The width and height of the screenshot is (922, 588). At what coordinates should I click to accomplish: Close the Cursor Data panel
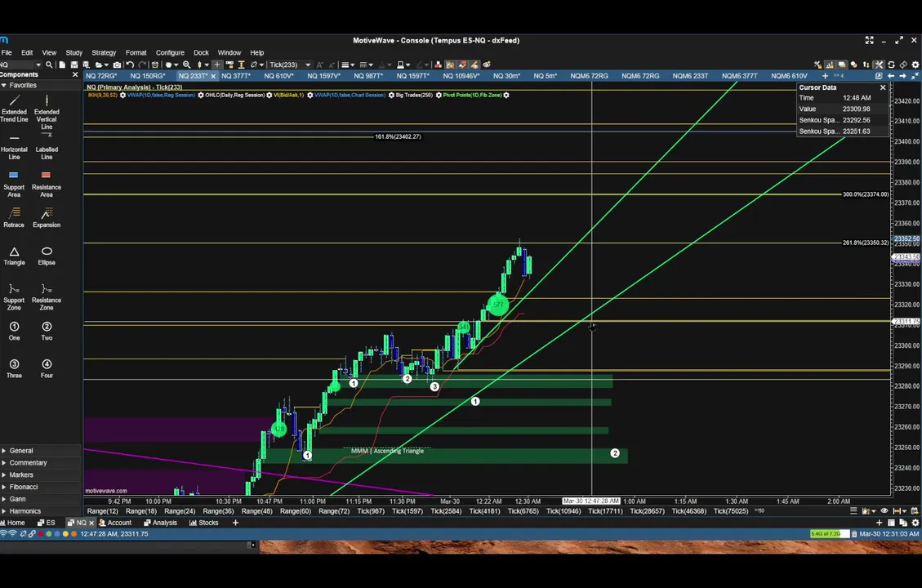[x=883, y=87]
